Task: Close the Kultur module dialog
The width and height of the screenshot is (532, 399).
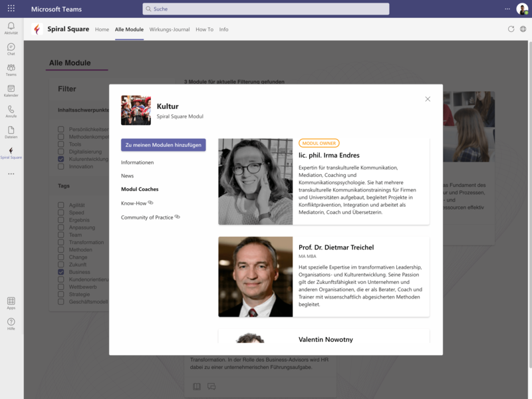Action: click(x=428, y=99)
